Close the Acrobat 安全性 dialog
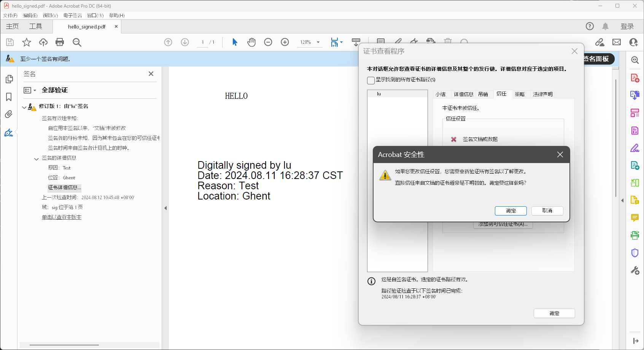Screen dimensions: 644x350 (560, 155)
